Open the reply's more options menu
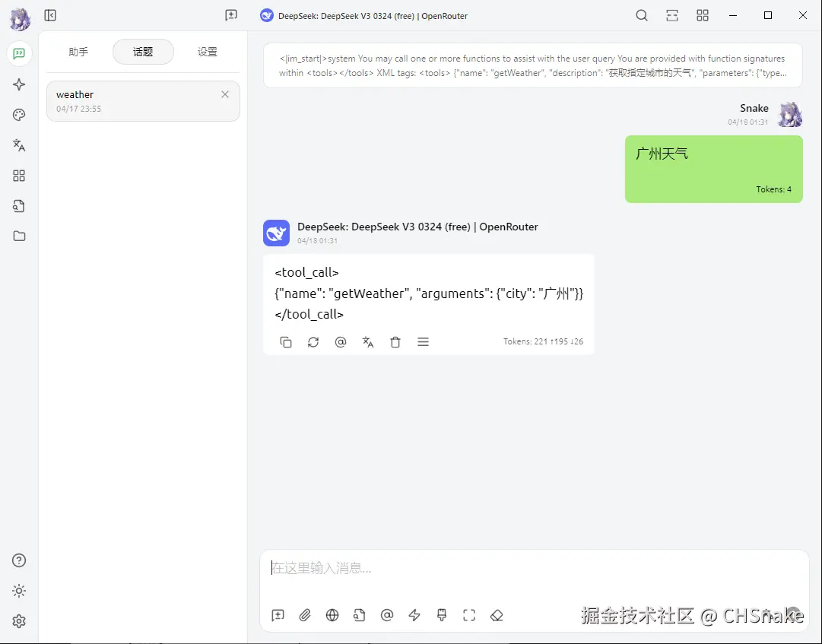The height and width of the screenshot is (644, 822). [x=423, y=342]
